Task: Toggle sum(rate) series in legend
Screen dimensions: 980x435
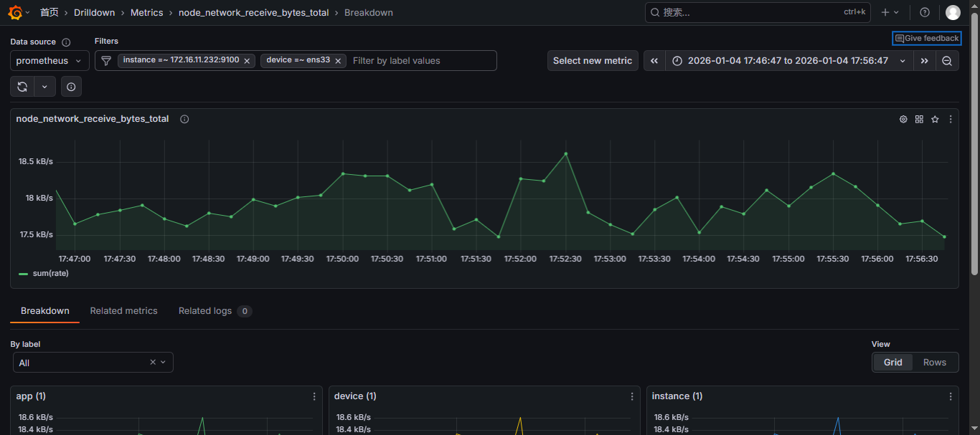Action: pyautogui.click(x=50, y=273)
